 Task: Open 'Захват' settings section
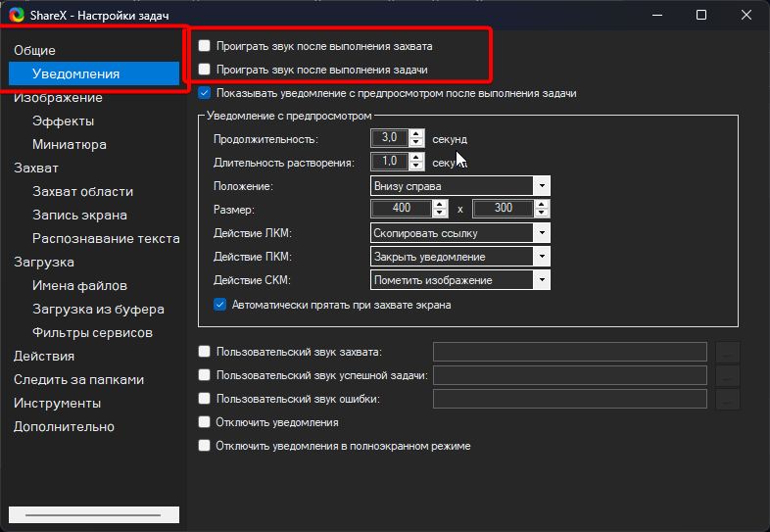coord(36,168)
